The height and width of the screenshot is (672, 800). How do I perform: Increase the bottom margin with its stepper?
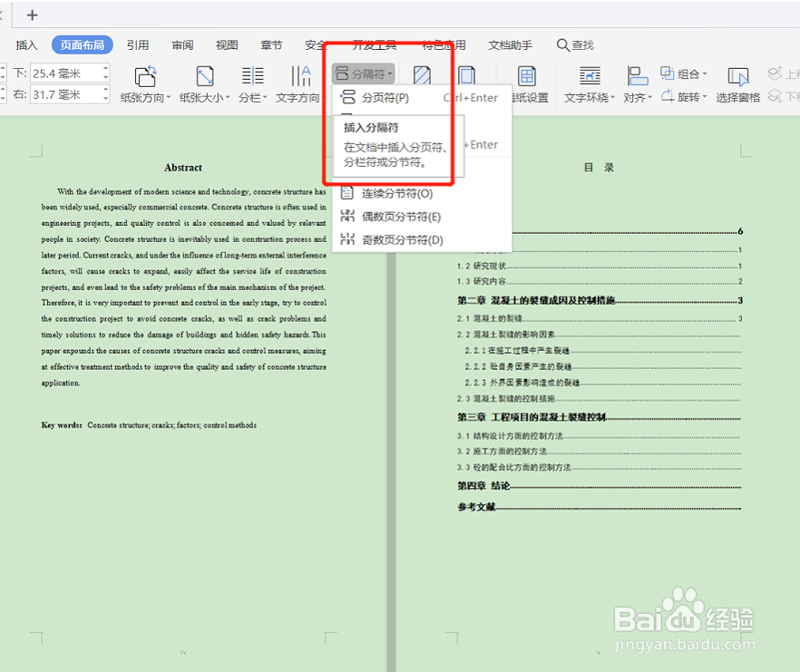(x=106, y=68)
